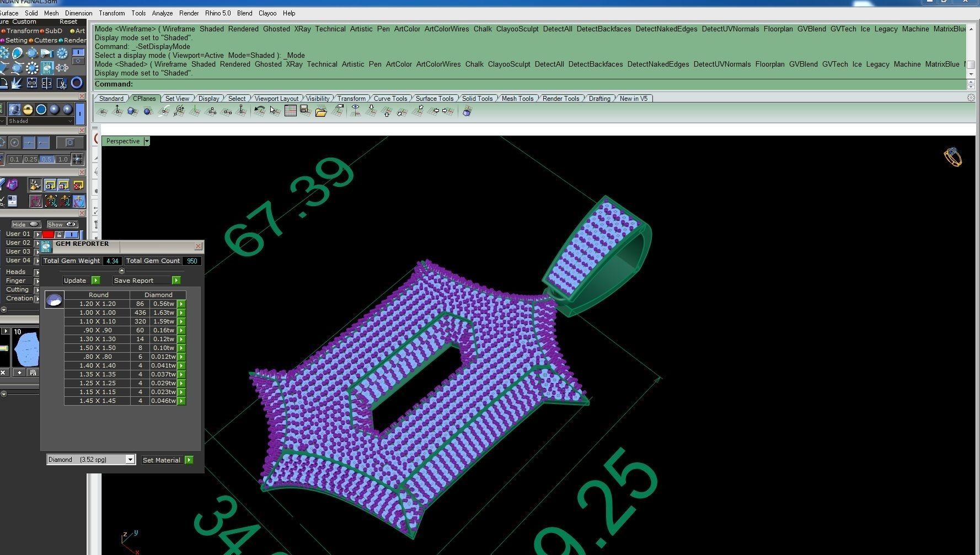Click the blue torus ring icon
This screenshot has width=980, height=555.
(x=77, y=83)
